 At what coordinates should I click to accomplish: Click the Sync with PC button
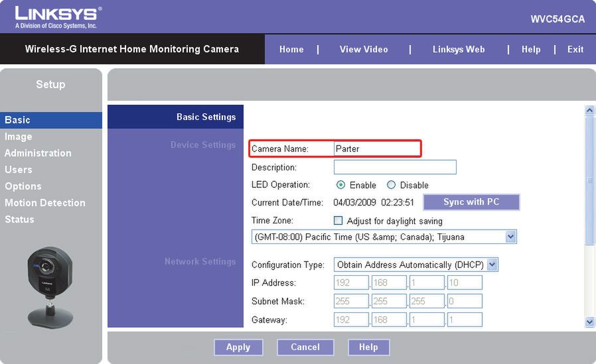coord(471,202)
